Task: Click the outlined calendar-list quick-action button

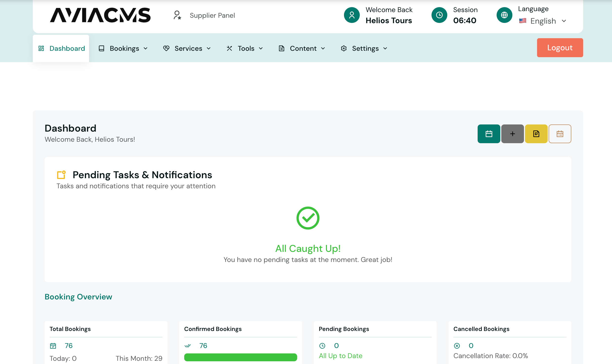Action: point(560,134)
